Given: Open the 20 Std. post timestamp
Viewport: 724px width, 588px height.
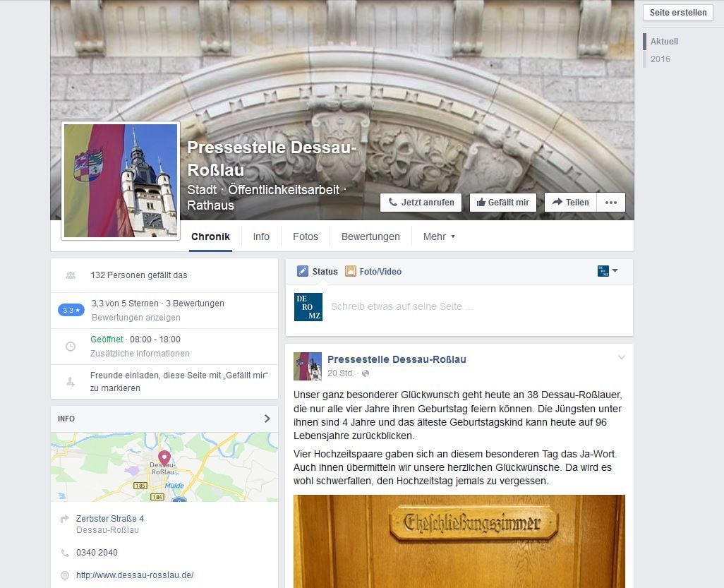Looking at the screenshot, I should click(x=340, y=373).
